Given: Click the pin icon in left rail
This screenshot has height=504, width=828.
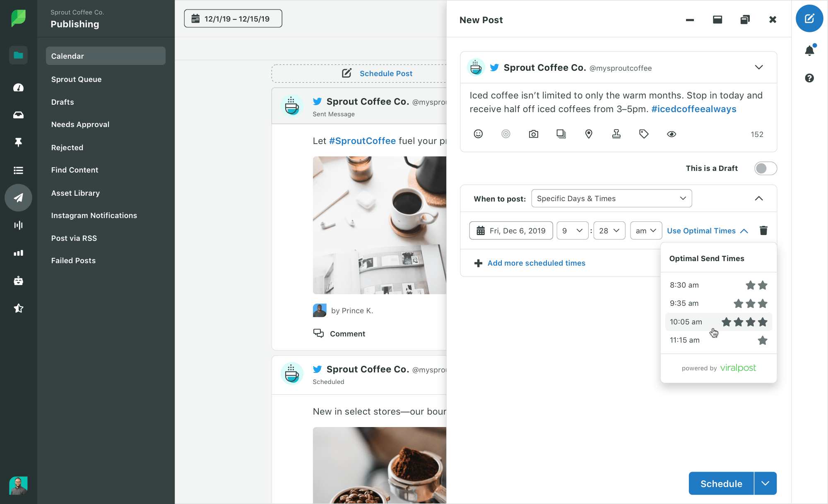Looking at the screenshot, I should [x=18, y=142].
